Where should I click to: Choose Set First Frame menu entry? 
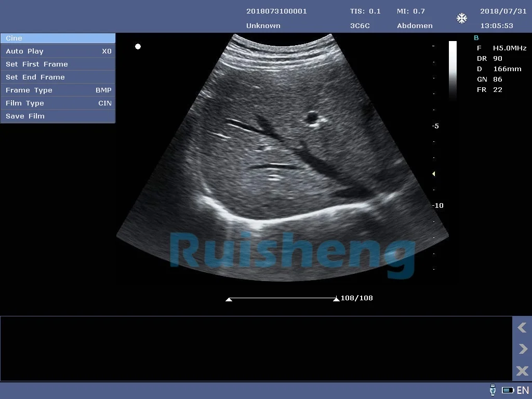58,64
